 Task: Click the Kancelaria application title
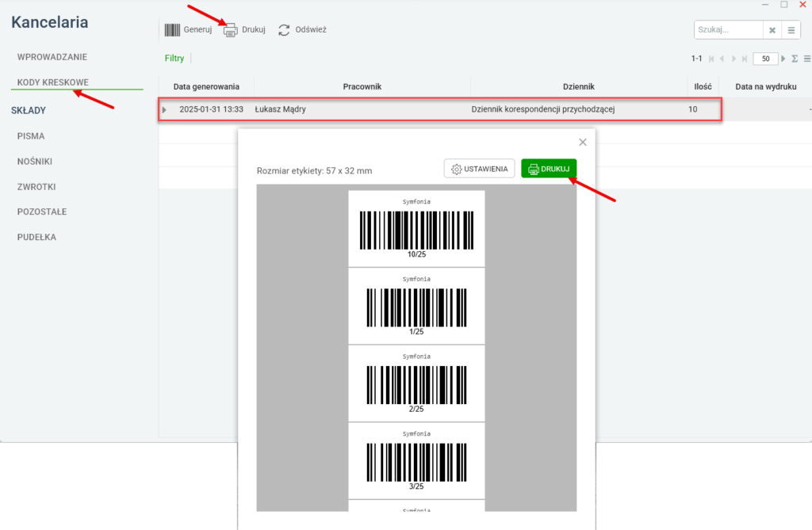pyautogui.click(x=50, y=22)
